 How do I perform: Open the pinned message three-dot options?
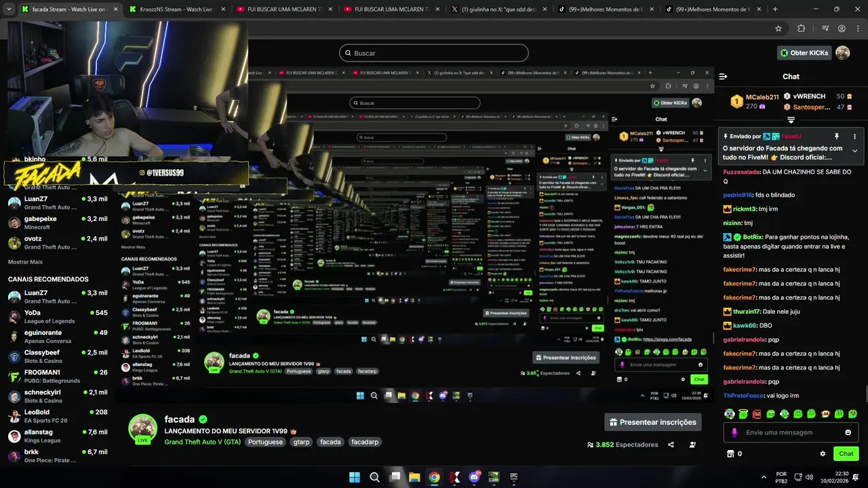(855, 136)
